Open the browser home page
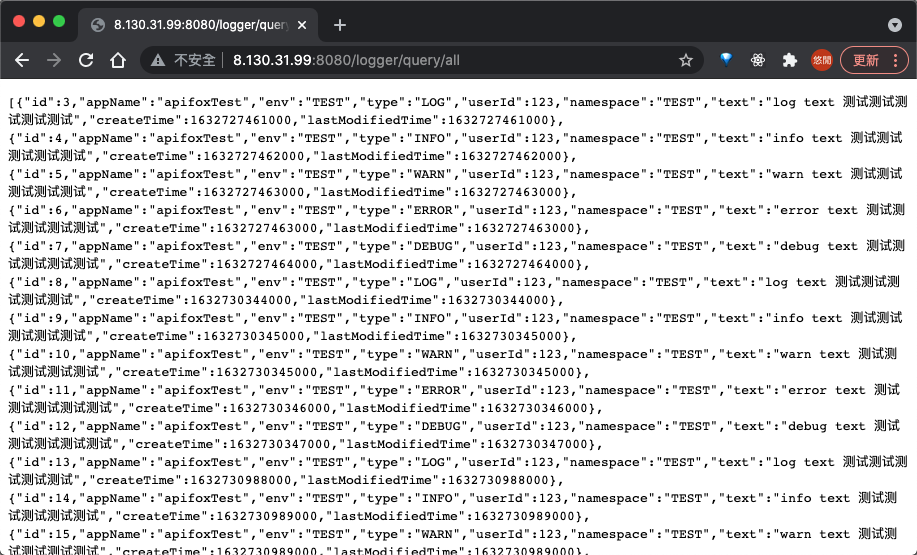This screenshot has height=555, width=917. tap(118, 60)
